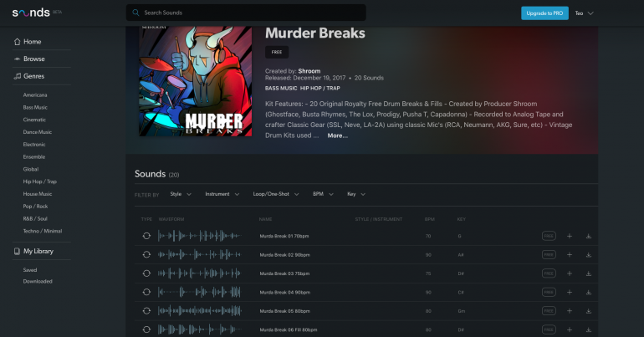Click waveform of Murda Break 04 90bpm
The image size is (644, 337).
[x=200, y=292]
